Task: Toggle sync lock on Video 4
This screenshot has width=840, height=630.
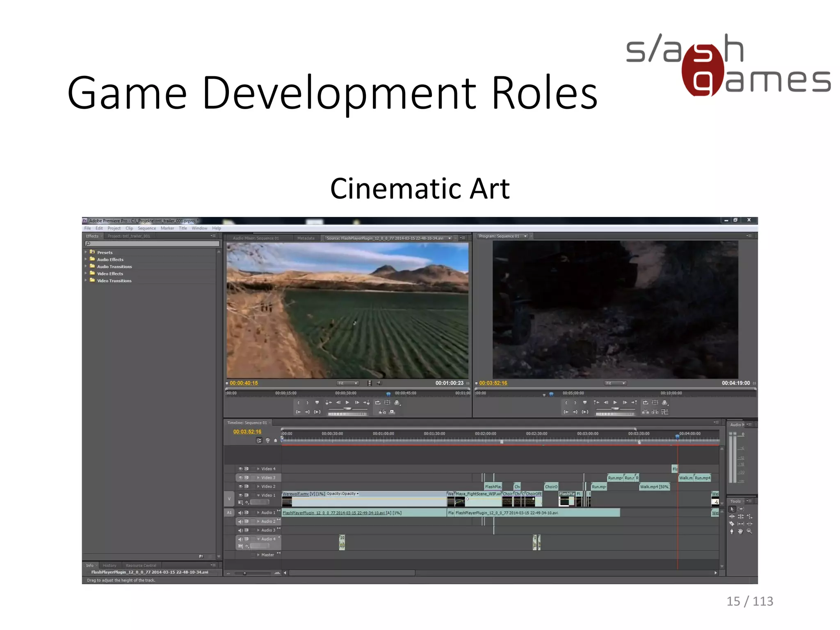Action: [247, 469]
